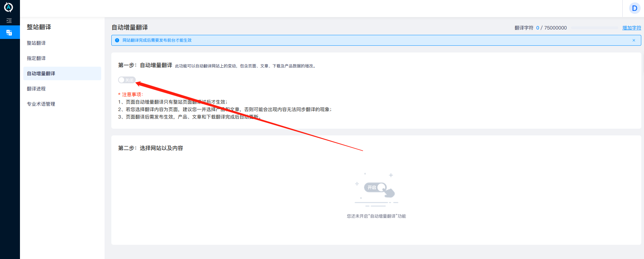Image resolution: width=644 pixels, height=259 pixels.
Task: Select 自动增量翻译 in the sidebar
Action: 41,73
